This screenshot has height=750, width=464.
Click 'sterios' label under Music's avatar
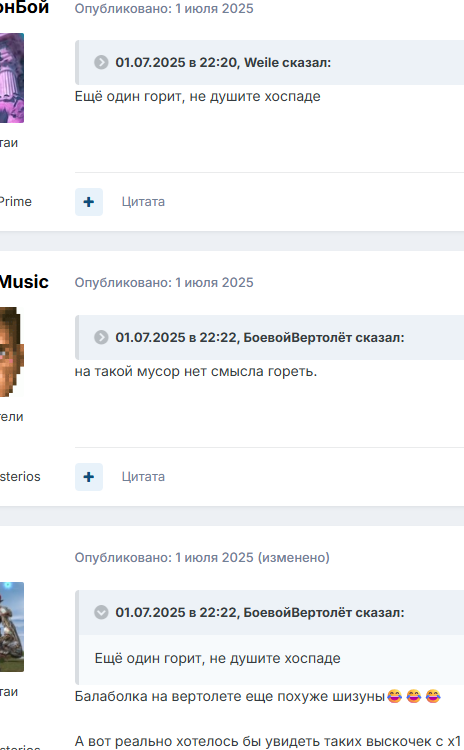[20, 477]
